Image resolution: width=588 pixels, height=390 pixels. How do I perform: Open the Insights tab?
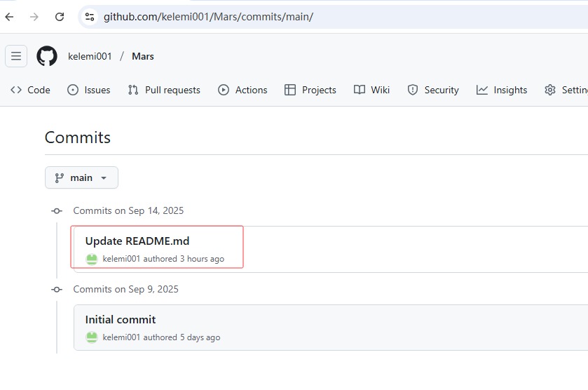[x=502, y=90]
